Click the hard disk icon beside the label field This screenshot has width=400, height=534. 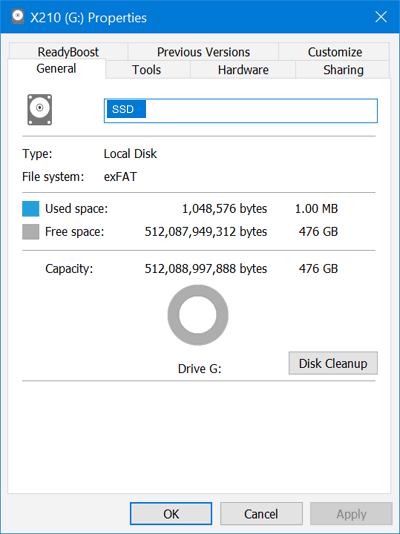tap(40, 110)
